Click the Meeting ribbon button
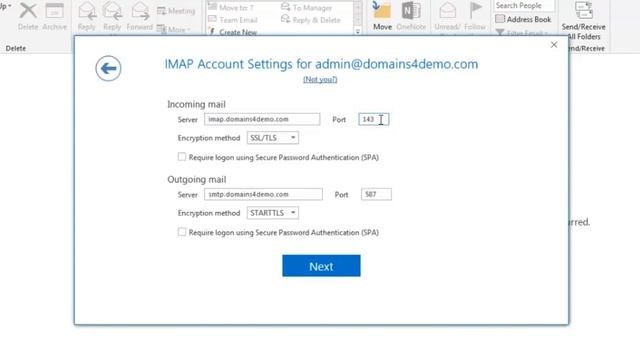Image resolution: width=640 pixels, height=360 pixels. coord(176,11)
